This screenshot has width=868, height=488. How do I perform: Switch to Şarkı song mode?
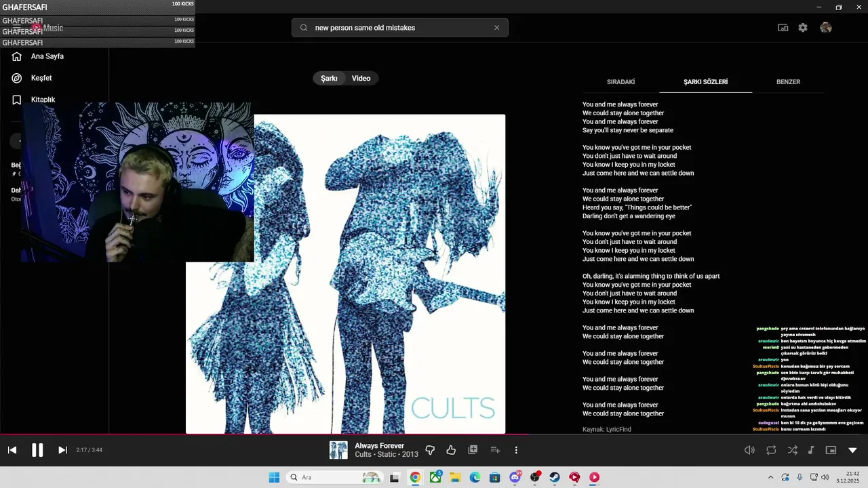click(x=329, y=79)
